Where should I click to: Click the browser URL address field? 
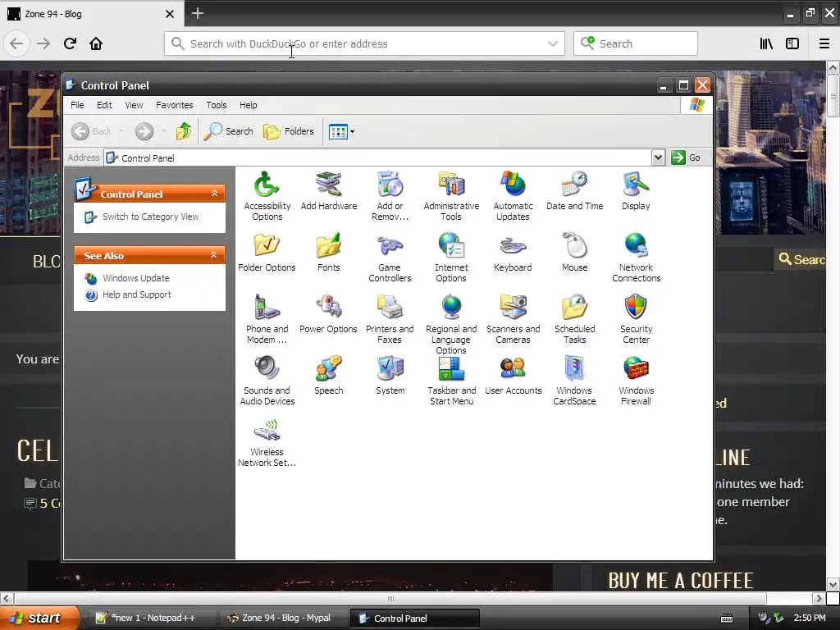click(x=364, y=44)
